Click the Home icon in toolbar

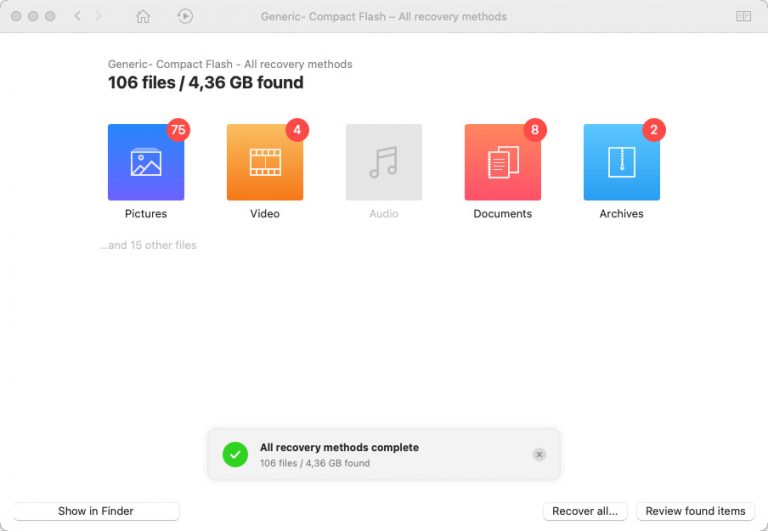pyautogui.click(x=143, y=17)
